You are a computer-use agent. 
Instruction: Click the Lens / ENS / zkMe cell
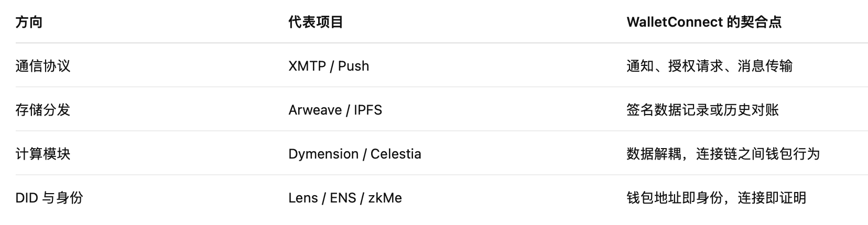coord(345,198)
